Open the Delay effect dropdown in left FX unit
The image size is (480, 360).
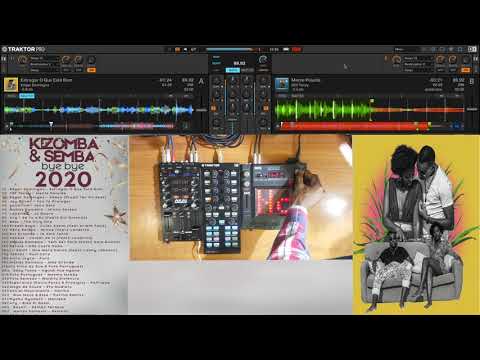[x=44, y=70]
